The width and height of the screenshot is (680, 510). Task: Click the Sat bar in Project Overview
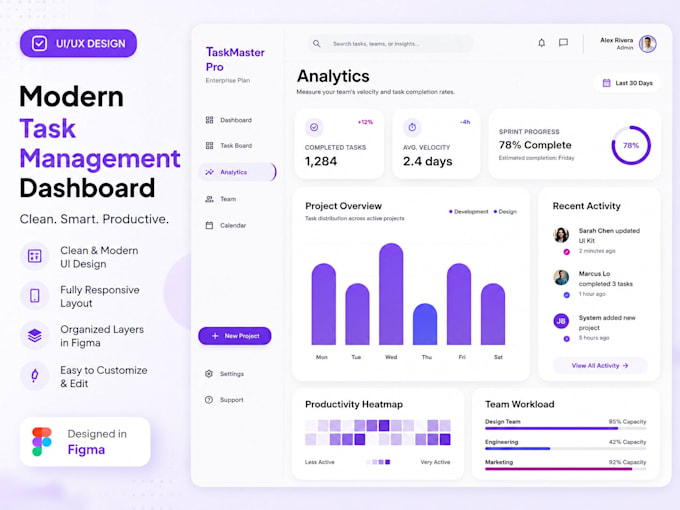pyautogui.click(x=493, y=314)
